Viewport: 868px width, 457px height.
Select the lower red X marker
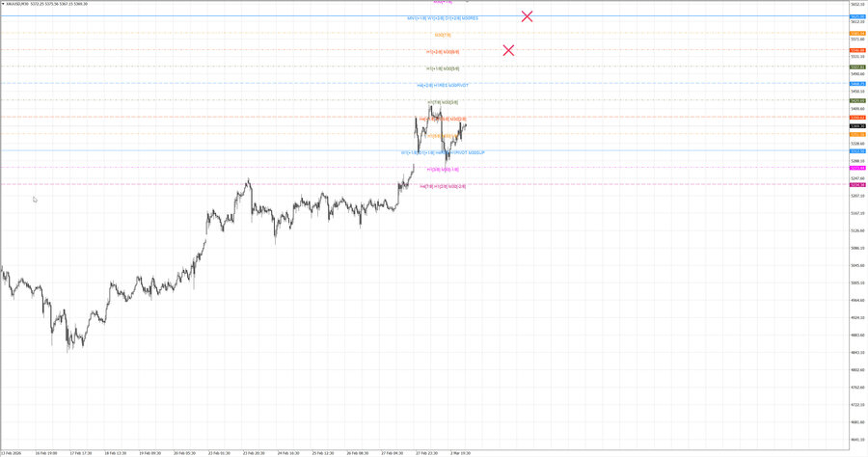(x=508, y=50)
